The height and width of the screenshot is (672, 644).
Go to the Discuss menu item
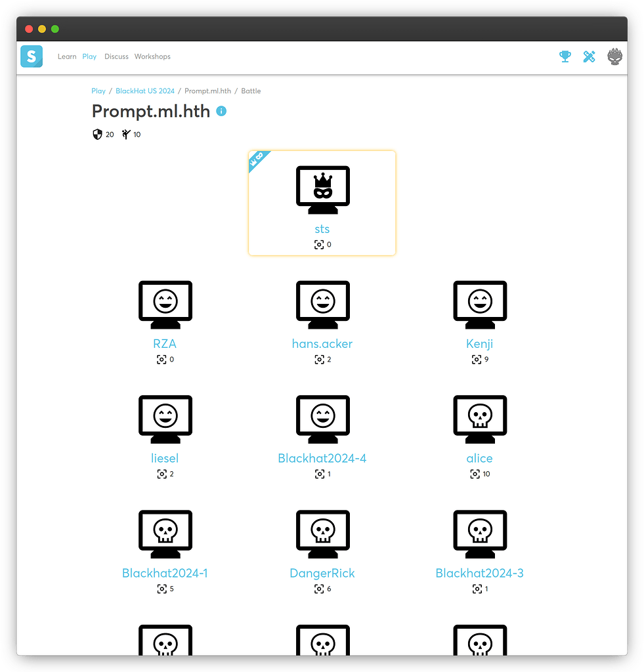(x=116, y=56)
